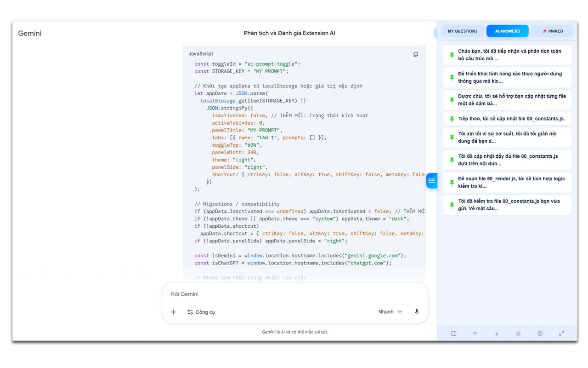The height and width of the screenshot is (368, 588).
Task: Click the Gemini logo text
Action: tap(30, 33)
